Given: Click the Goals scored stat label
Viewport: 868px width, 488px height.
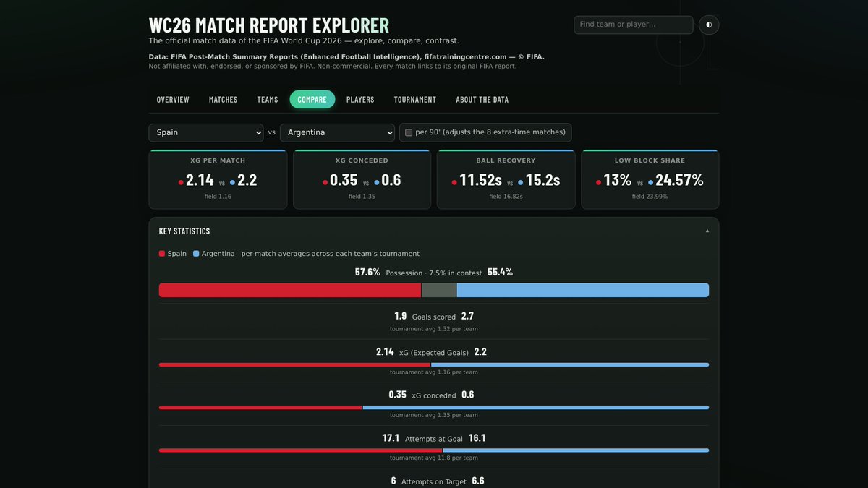Looking at the screenshot, I should [x=434, y=317].
